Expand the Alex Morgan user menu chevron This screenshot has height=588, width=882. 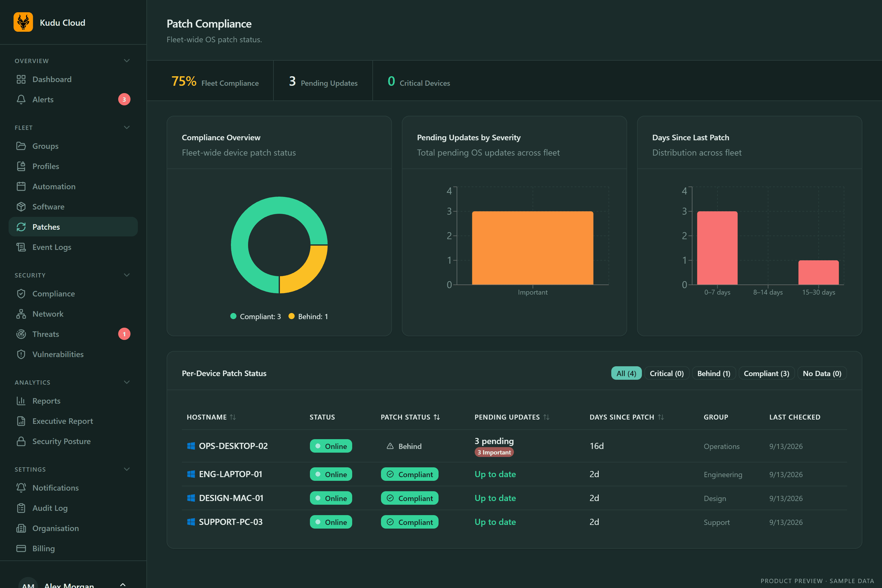coord(123,585)
